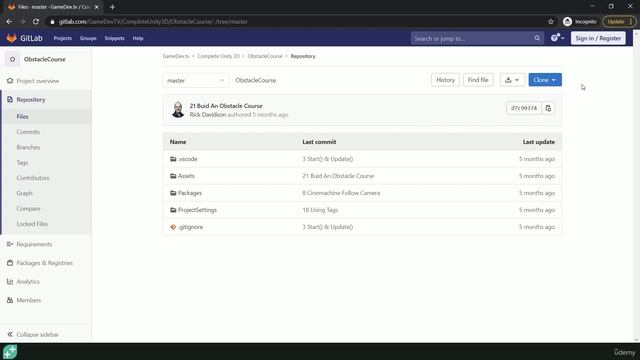Open a new browser tab
This screenshot has height=360, width=640.
click(112, 7)
